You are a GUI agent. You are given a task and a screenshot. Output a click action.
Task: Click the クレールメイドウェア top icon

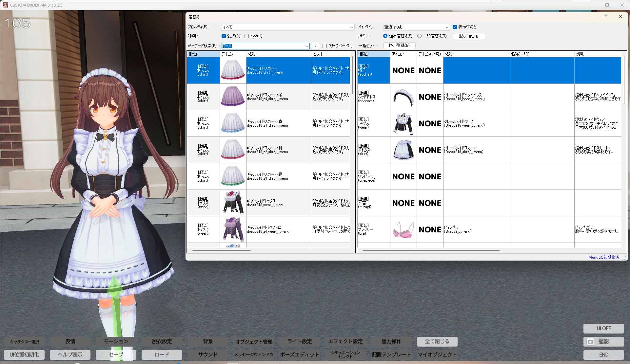(x=404, y=123)
